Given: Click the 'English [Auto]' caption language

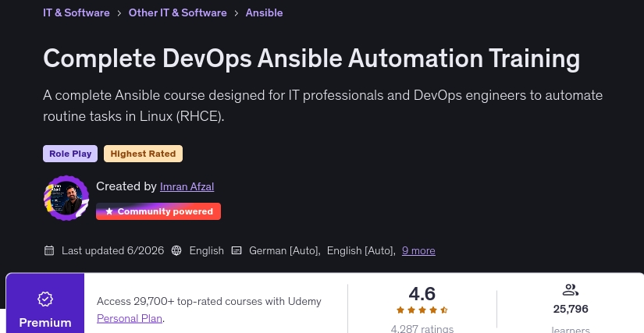Looking at the screenshot, I should pos(361,250).
